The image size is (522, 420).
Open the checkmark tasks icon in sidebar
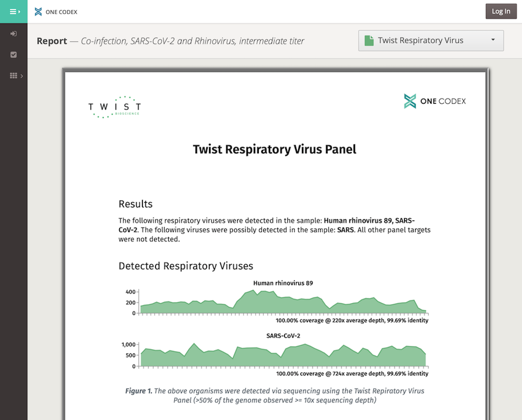click(13, 55)
